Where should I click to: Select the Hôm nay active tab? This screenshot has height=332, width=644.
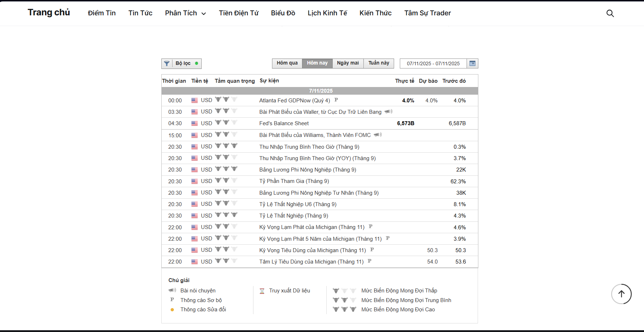pyautogui.click(x=317, y=63)
